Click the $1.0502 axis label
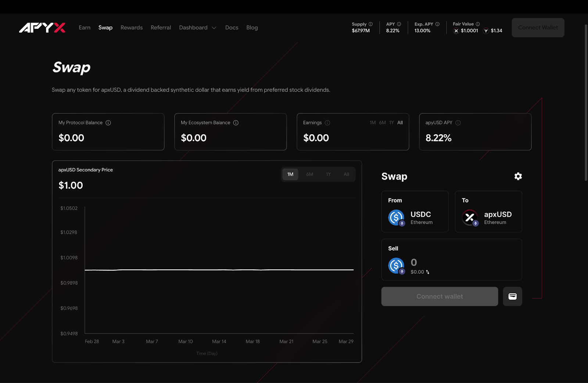 69,208
